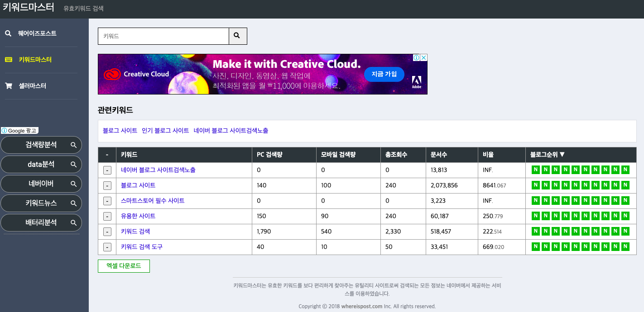The height and width of the screenshot is (312, 644).
Task: Click the shopping cart icon for 셀러마스터
Action: click(x=8, y=86)
